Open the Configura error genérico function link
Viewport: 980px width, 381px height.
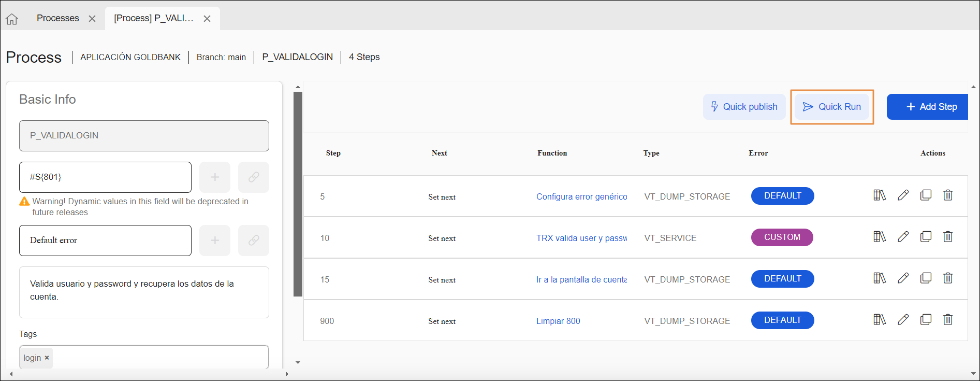pos(581,196)
